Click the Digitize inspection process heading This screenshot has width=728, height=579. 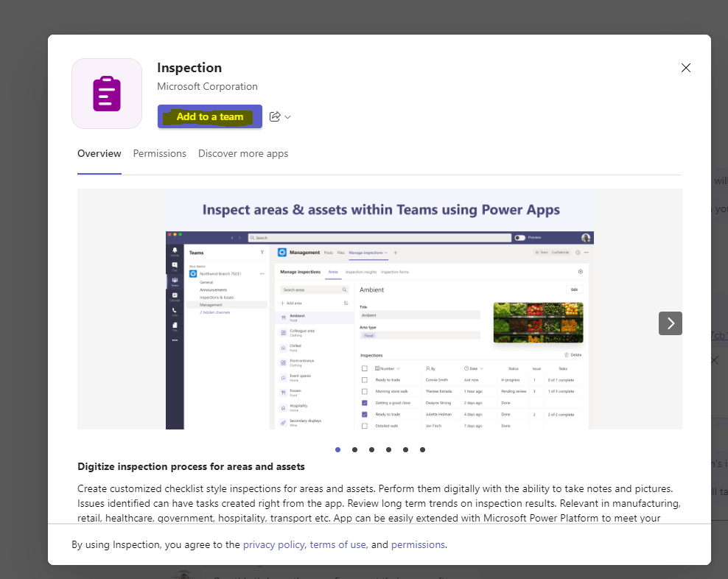[192, 466]
